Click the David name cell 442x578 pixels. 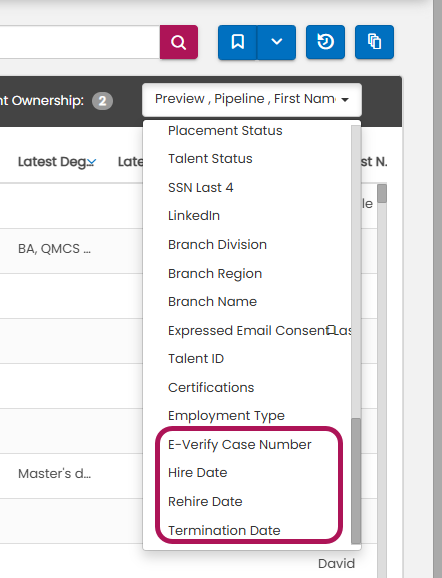click(x=336, y=564)
